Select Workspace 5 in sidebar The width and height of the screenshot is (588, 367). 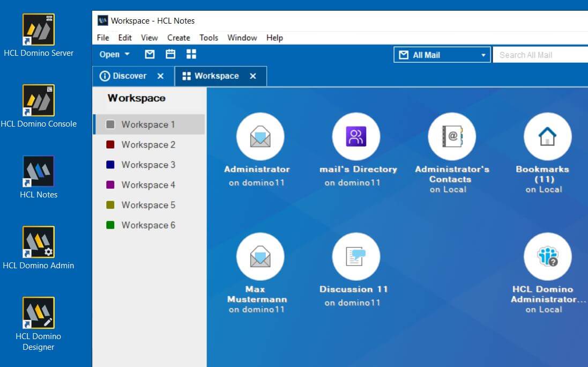pos(149,205)
